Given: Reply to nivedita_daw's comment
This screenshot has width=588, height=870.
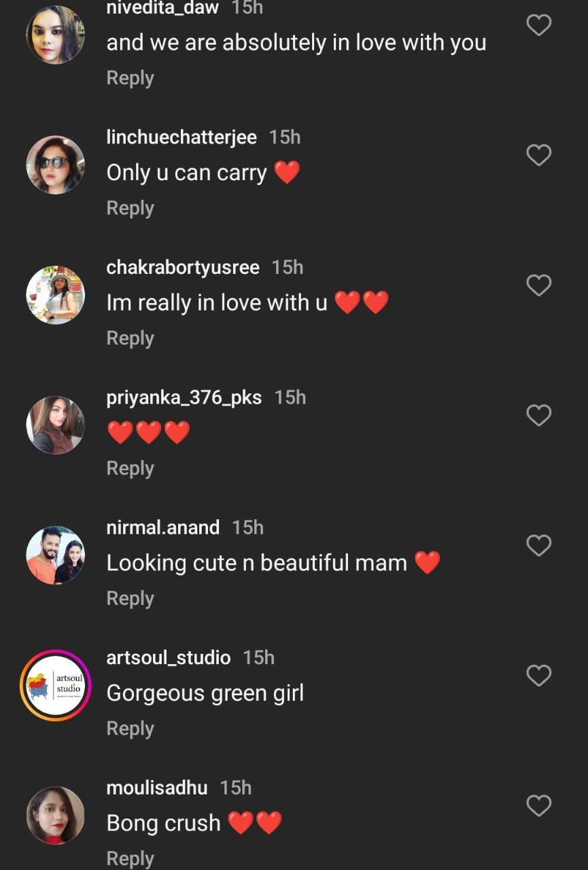Looking at the screenshot, I should click(130, 78).
